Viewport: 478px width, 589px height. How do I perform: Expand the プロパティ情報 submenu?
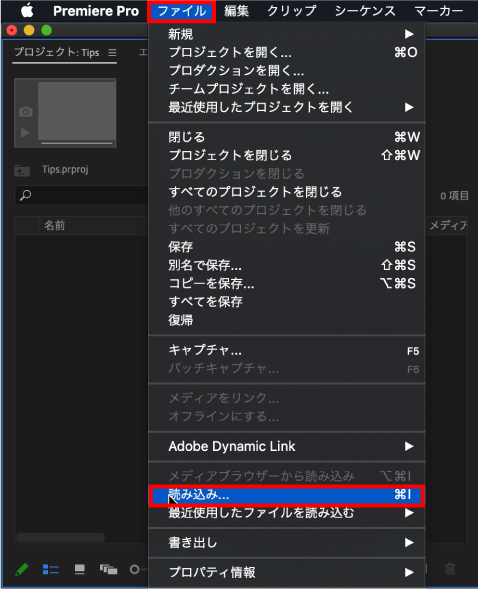(287, 572)
